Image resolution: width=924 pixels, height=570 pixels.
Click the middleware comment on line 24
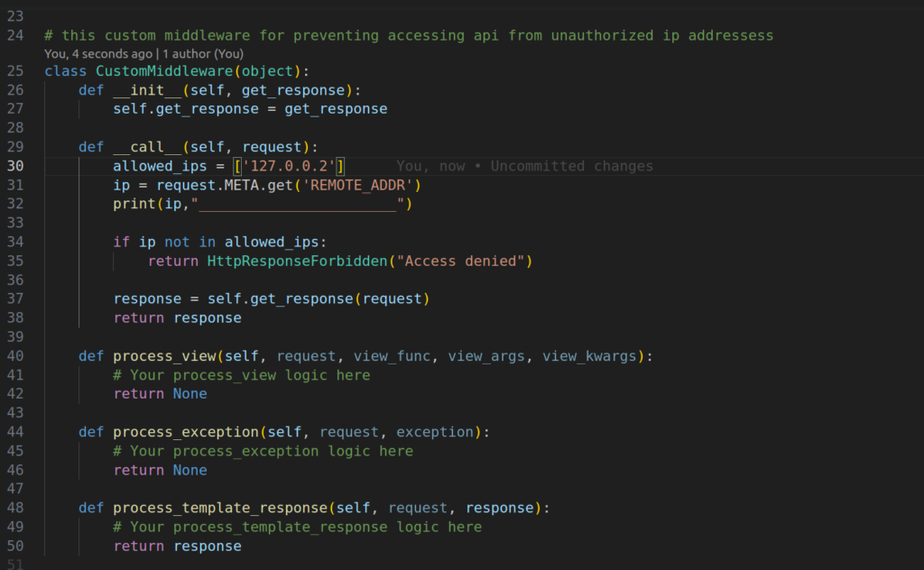tap(408, 35)
